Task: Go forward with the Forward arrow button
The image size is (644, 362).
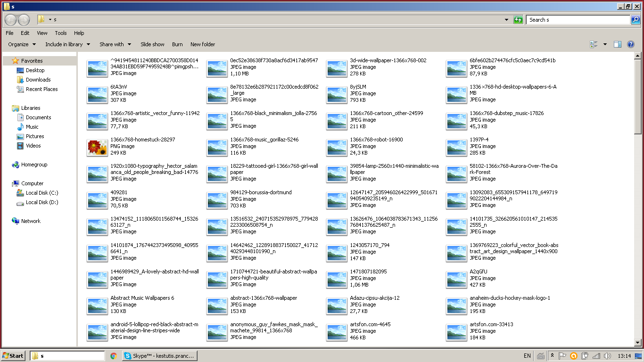Action: 24,20
